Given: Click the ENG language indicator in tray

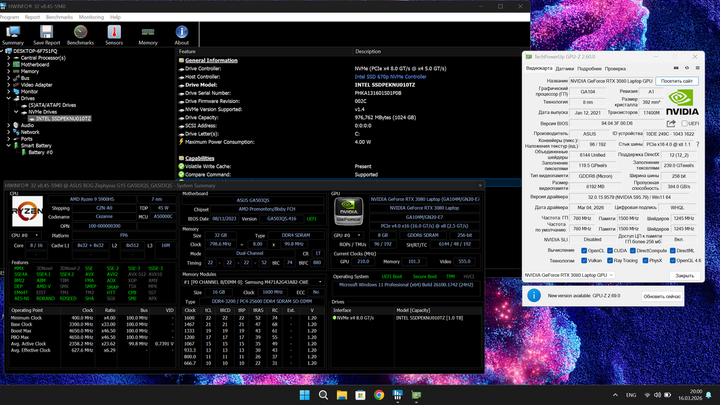Looking at the screenshot, I should tap(631, 395).
